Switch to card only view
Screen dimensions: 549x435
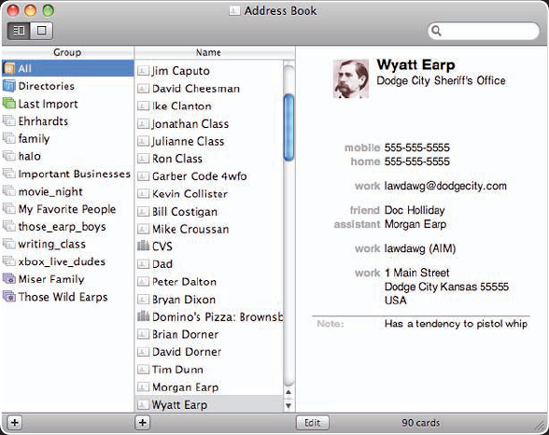click(41, 31)
